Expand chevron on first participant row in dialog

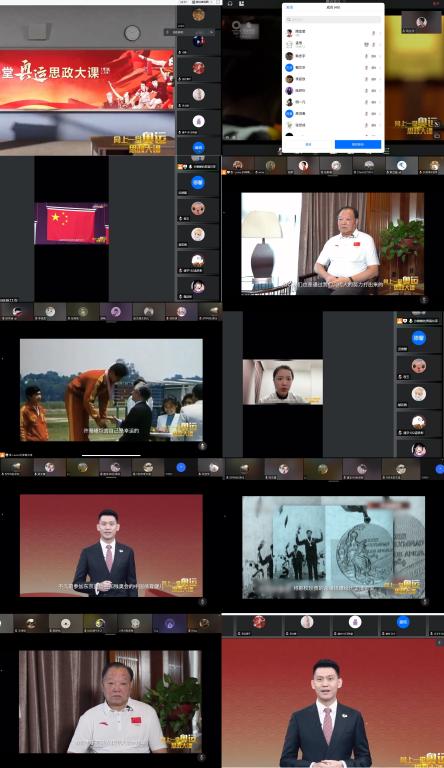(380, 33)
